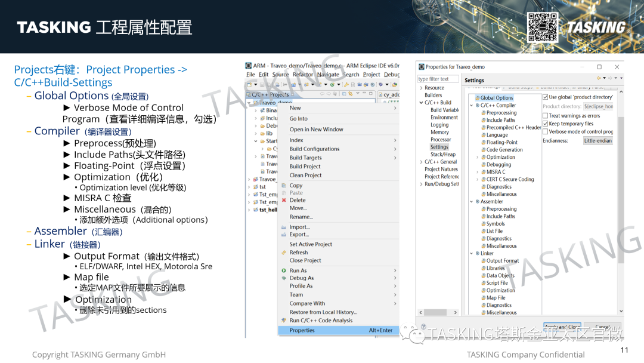
Task: Toggle 'Keep temporary files' checkbox
Action: click(x=545, y=124)
